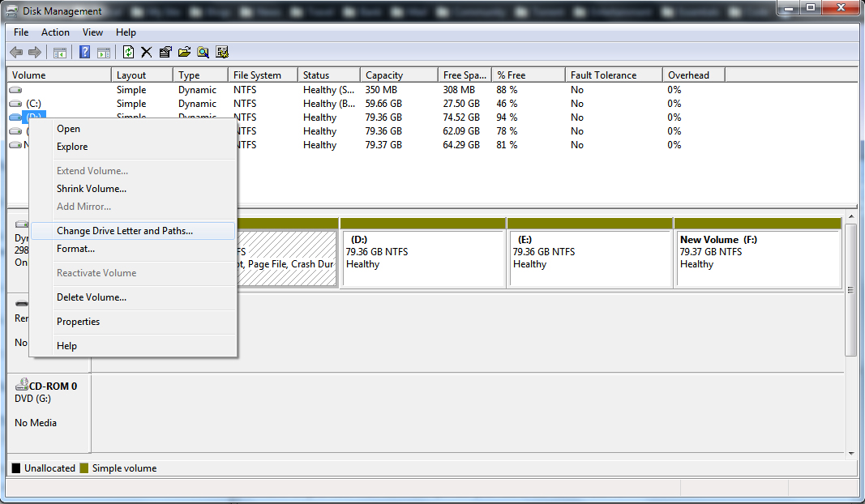This screenshot has width=865, height=504.
Task: Refresh disk information using the toolbar icon
Action: tap(128, 52)
